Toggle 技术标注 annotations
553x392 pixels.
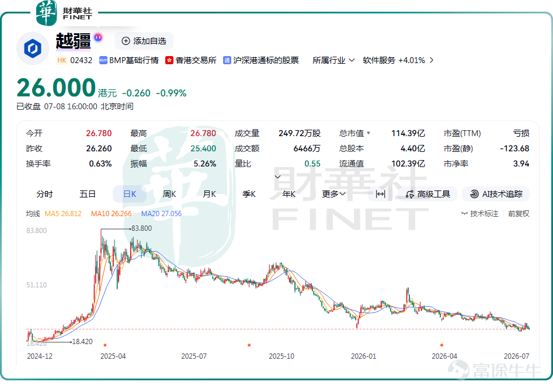click(x=479, y=214)
